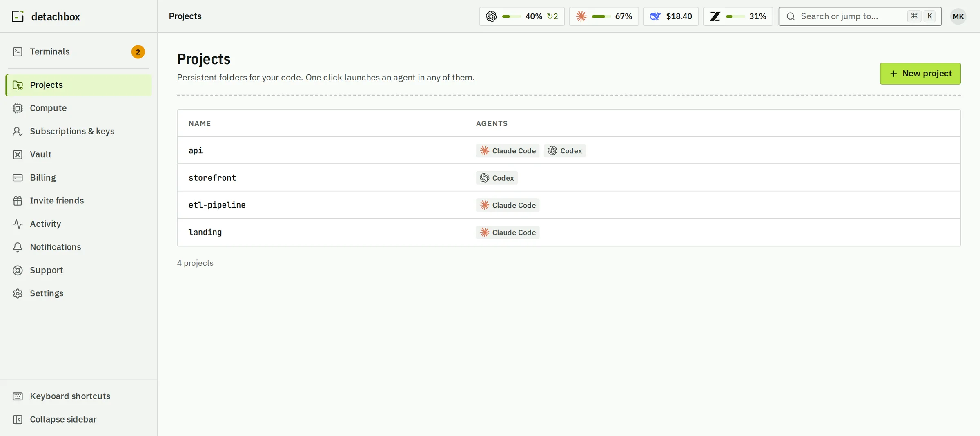Click the Terminals badge showing 2

point(138,52)
